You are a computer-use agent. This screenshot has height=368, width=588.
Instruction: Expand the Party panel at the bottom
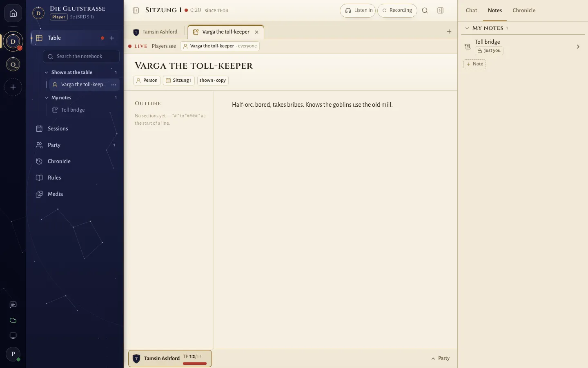pyautogui.click(x=440, y=358)
